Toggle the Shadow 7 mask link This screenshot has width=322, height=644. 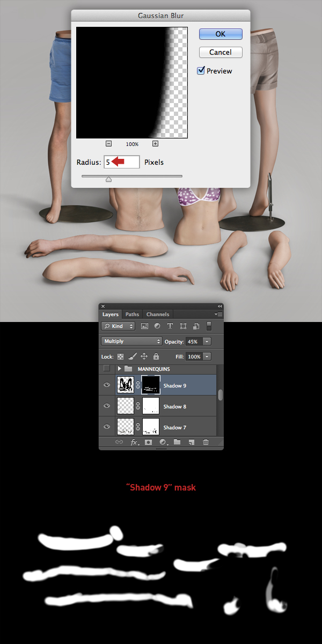137,427
